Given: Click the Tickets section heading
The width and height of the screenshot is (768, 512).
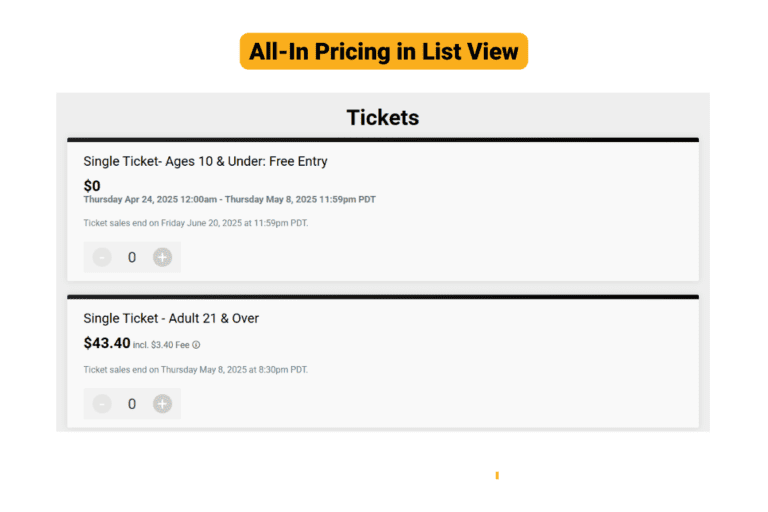Looking at the screenshot, I should click(x=383, y=118).
